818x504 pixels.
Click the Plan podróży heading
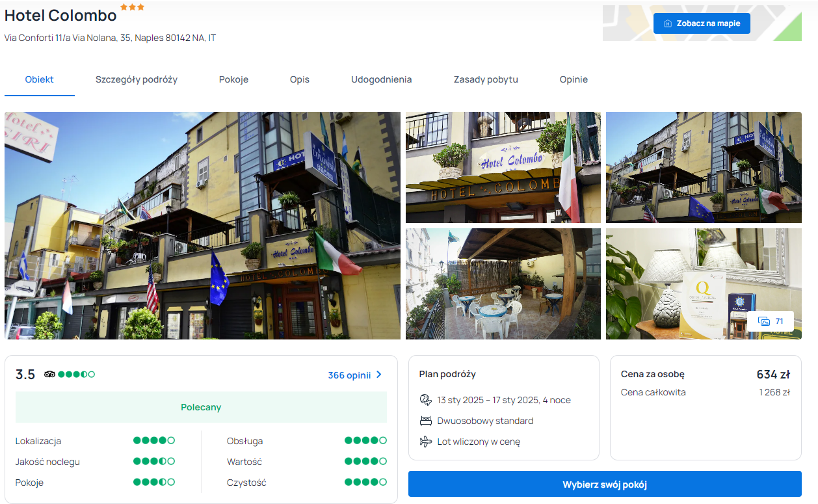click(447, 374)
